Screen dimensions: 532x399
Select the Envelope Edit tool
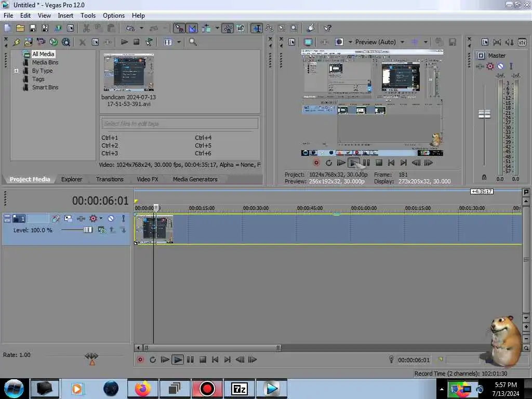click(x=269, y=28)
